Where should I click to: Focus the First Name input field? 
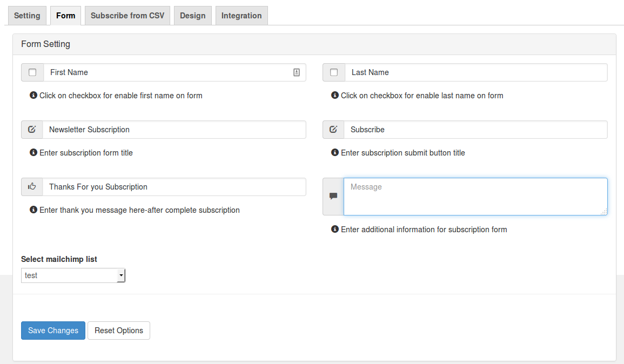coord(175,72)
